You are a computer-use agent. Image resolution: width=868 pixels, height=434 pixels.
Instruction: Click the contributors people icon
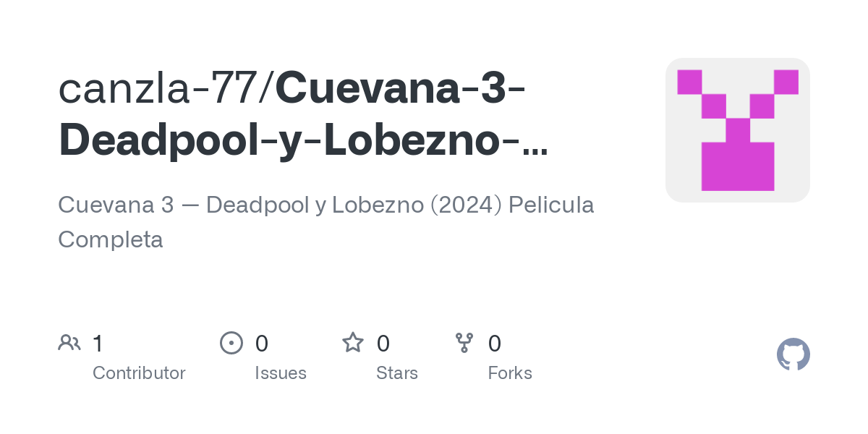[69, 343]
